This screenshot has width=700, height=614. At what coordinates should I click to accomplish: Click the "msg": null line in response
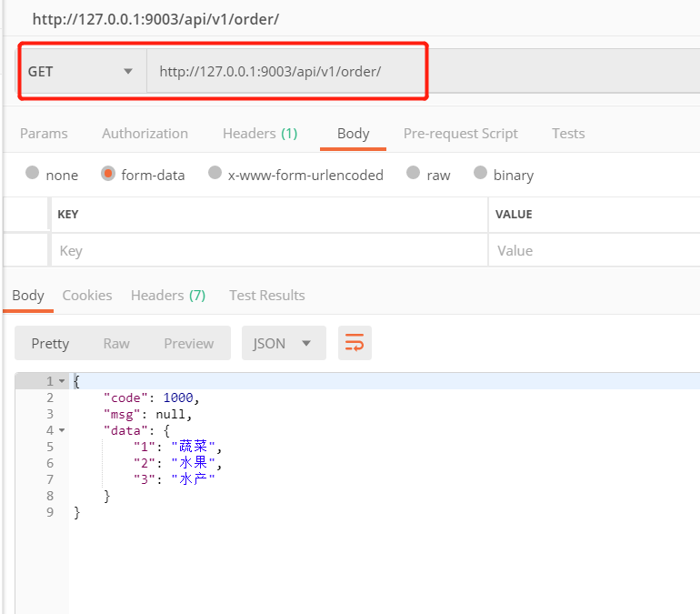(147, 415)
